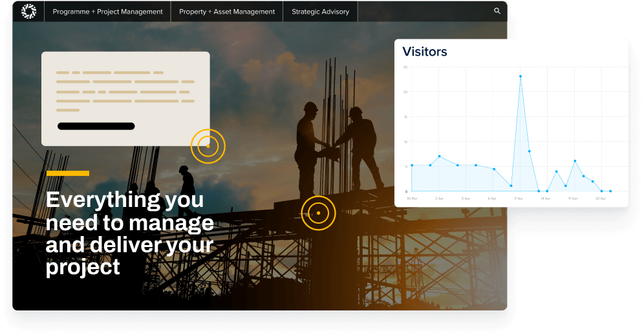The width and height of the screenshot is (644, 335).
Task: Click the last data point on the visitors line
Action: click(610, 191)
